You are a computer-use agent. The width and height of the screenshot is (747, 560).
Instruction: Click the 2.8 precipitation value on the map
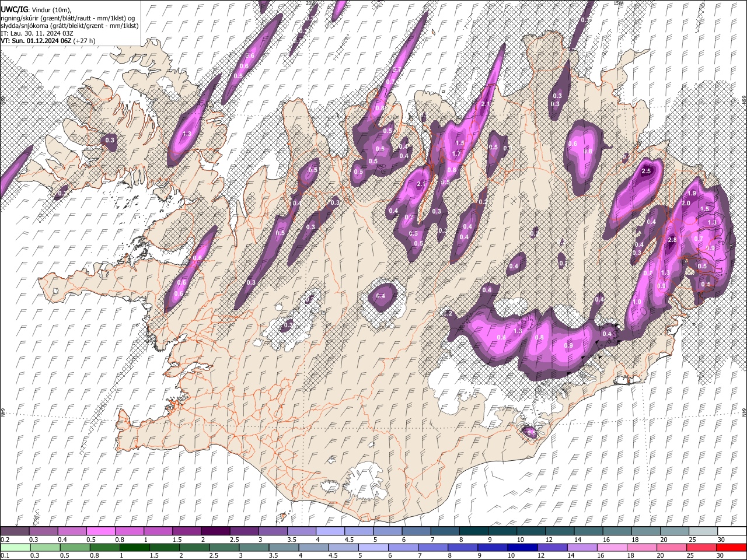(x=672, y=240)
